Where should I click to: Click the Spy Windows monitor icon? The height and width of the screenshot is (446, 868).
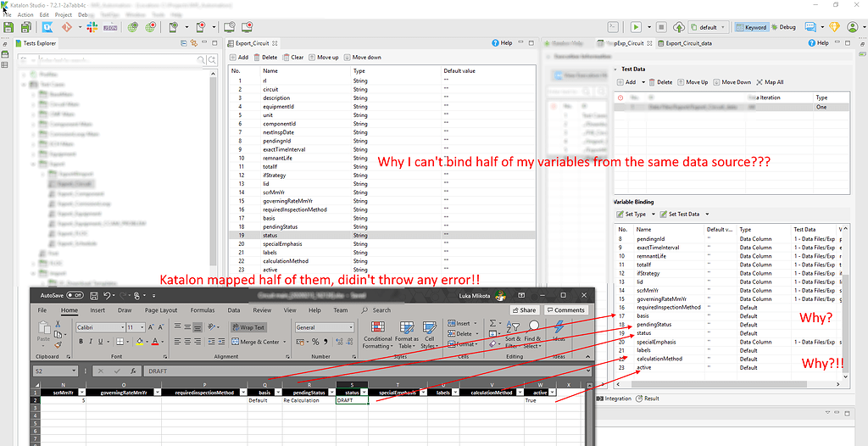229,27
